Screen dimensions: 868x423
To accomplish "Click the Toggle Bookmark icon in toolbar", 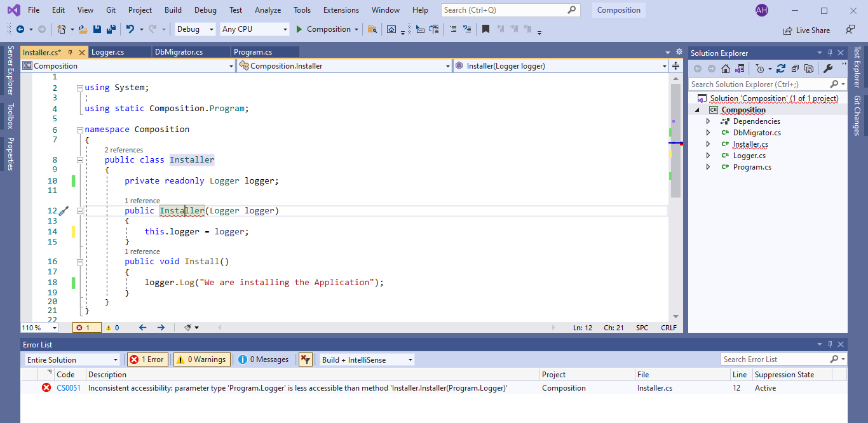I will click(485, 29).
